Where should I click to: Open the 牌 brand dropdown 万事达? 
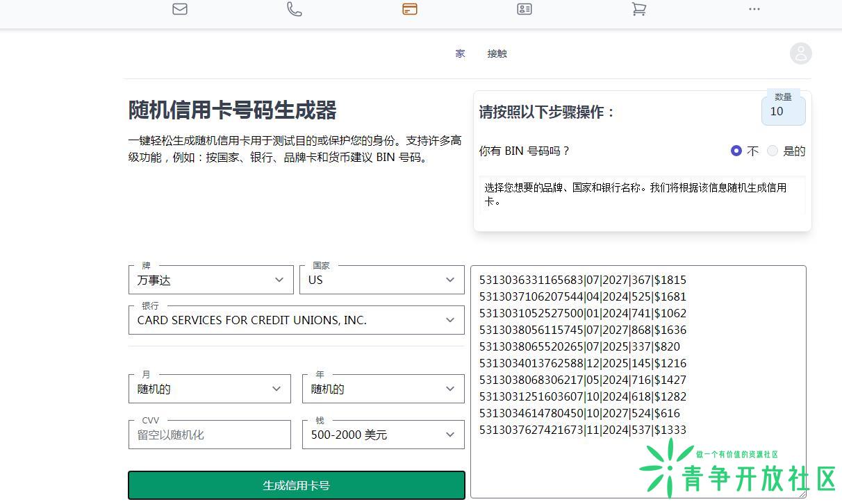click(211, 280)
